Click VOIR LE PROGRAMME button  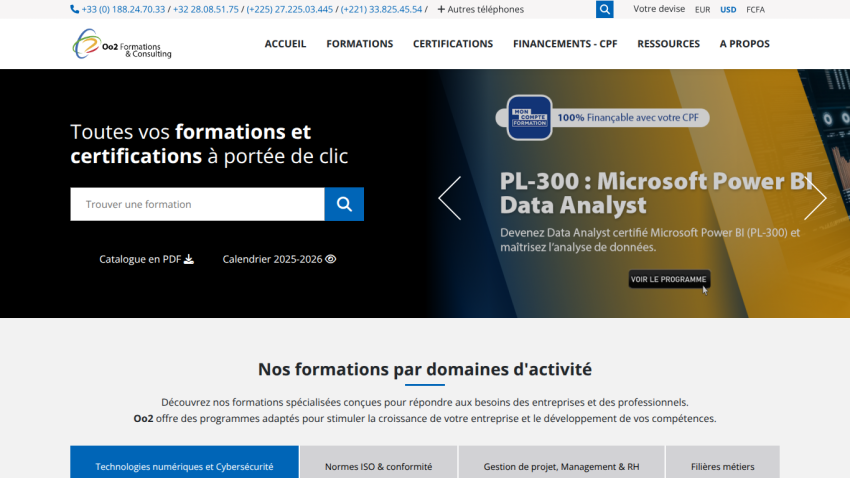(x=669, y=279)
